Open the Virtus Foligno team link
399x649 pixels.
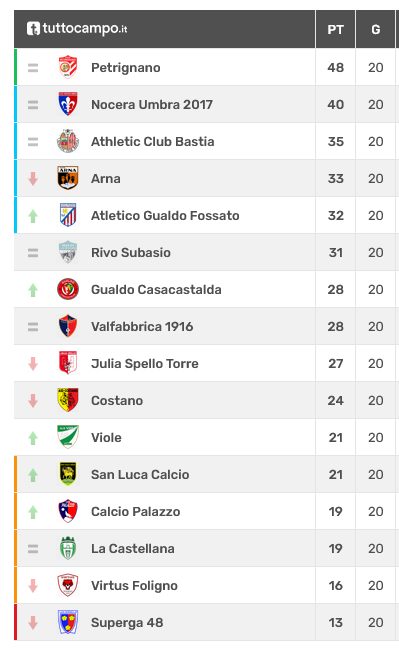(x=135, y=586)
